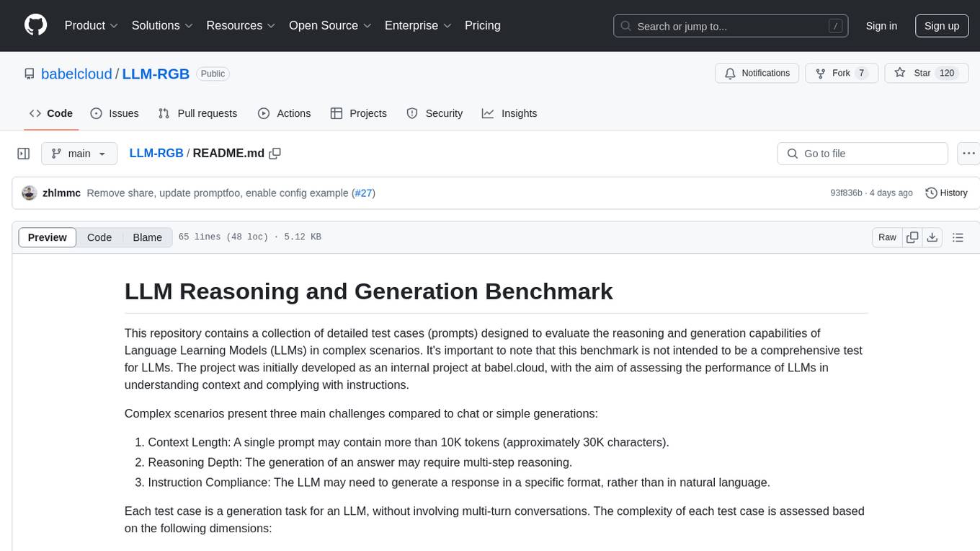Switch to the Code tab
The image size is (980, 551).
50,113
